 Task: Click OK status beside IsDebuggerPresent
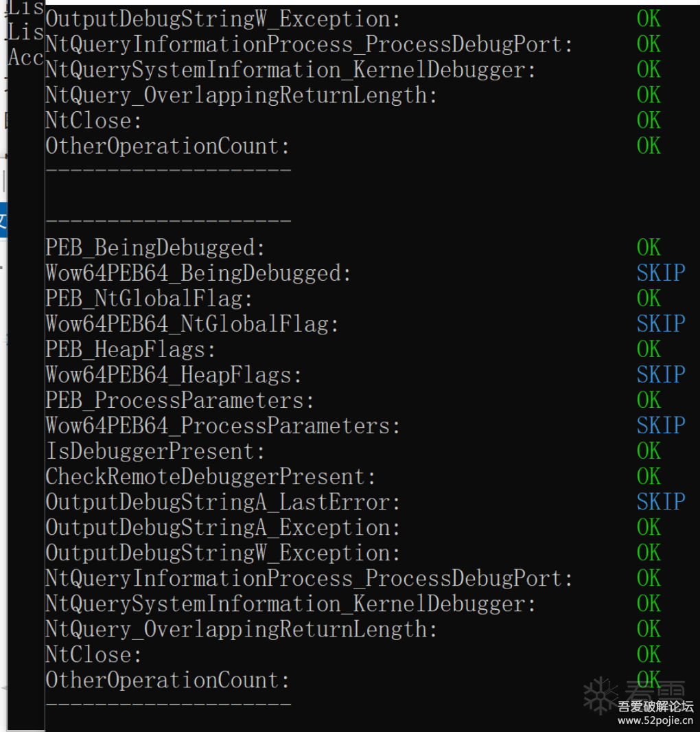(649, 451)
